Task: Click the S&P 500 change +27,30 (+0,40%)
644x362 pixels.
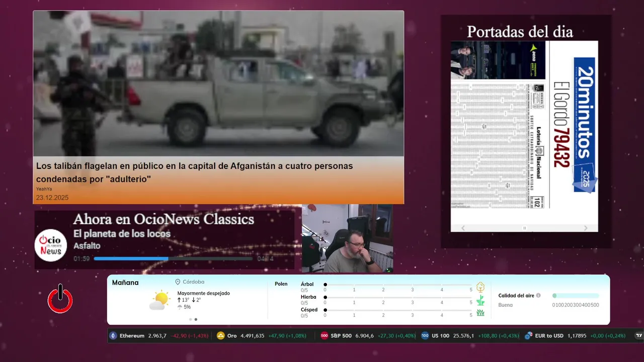Action: pyautogui.click(x=396, y=336)
